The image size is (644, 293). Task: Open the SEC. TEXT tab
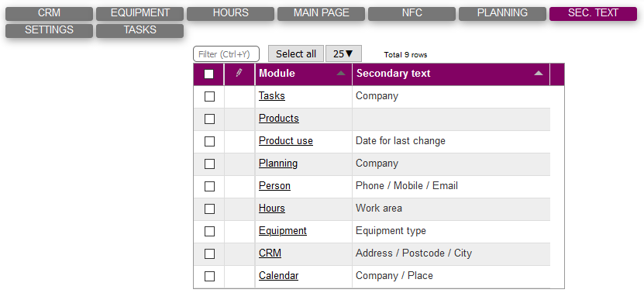click(x=593, y=13)
